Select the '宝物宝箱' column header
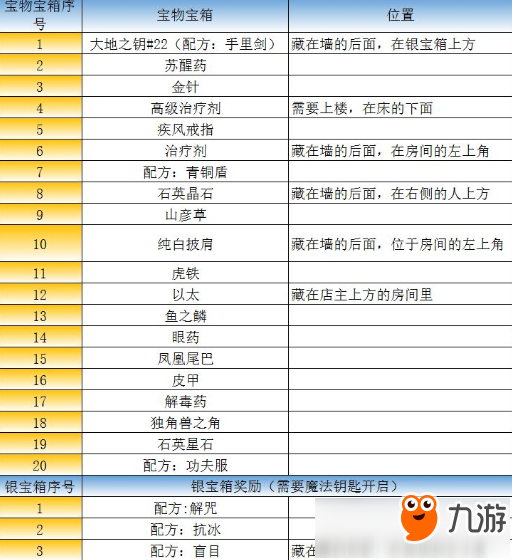The width and height of the screenshot is (512, 560). [x=185, y=16]
